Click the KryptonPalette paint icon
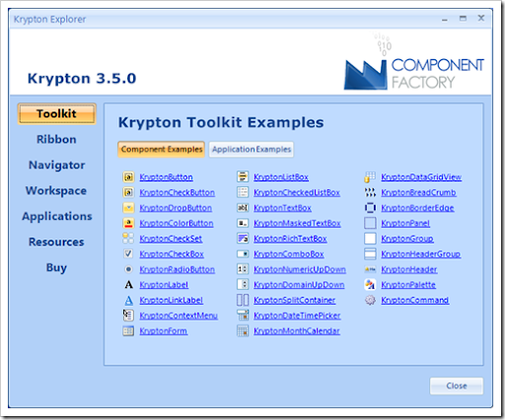 (370, 285)
